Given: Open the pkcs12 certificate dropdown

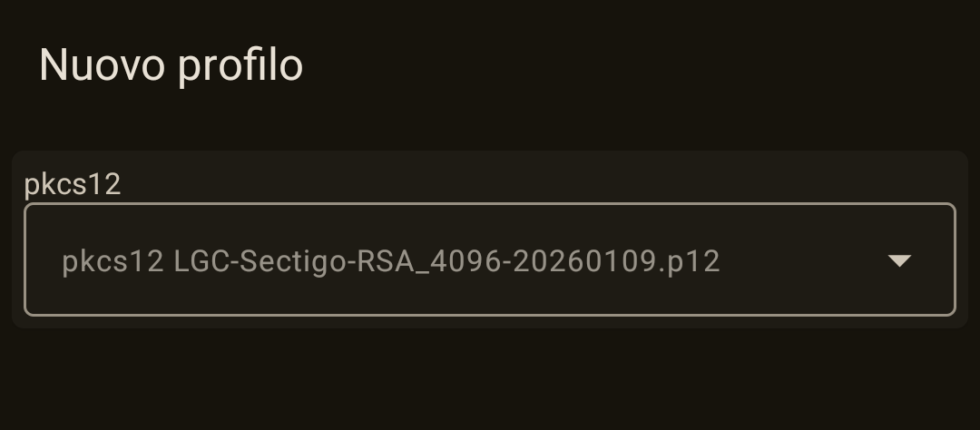Looking at the screenshot, I should coord(490,259).
